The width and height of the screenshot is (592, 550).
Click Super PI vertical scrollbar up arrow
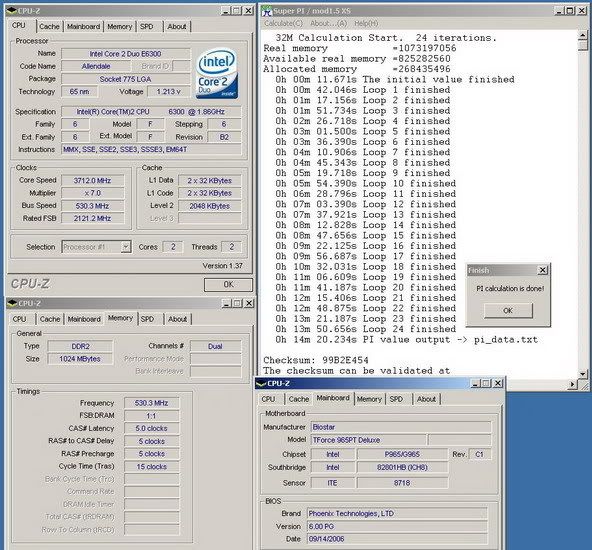click(x=583, y=35)
